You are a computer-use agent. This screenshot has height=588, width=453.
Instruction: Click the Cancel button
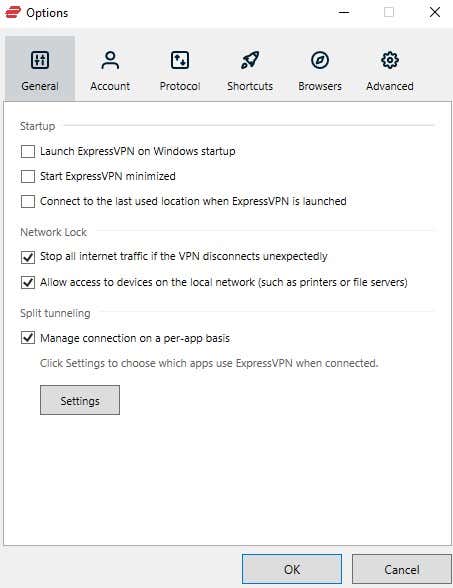pyautogui.click(x=402, y=569)
